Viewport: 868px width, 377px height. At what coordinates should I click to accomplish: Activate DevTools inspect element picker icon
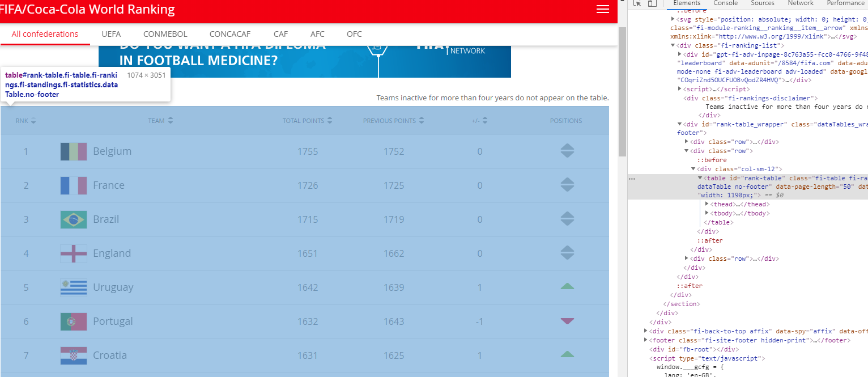(637, 3)
